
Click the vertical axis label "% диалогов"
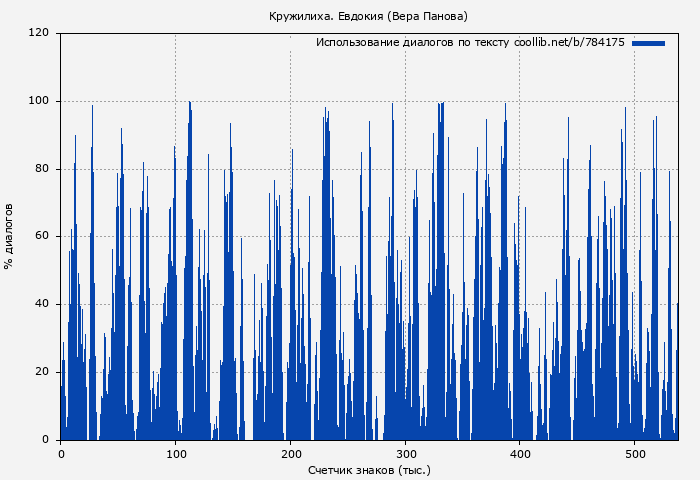tap(10, 236)
